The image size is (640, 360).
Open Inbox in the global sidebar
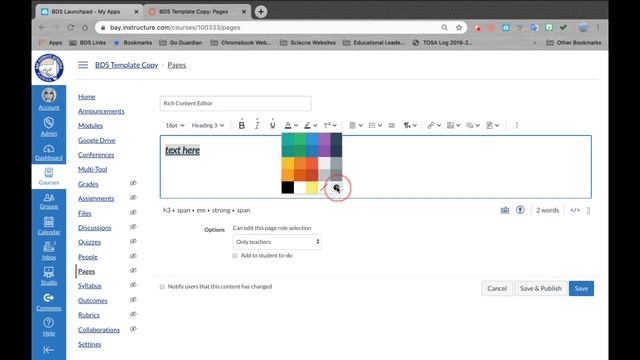(x=49, y=251)
